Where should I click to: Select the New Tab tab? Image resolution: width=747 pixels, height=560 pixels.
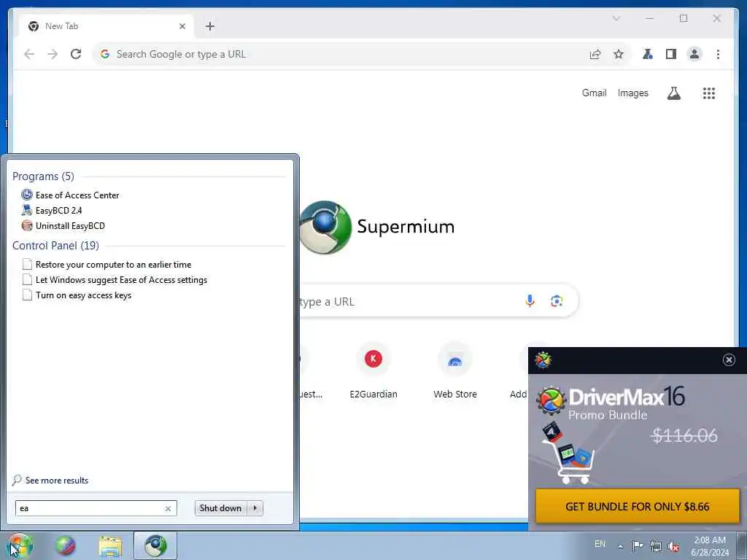107,26
